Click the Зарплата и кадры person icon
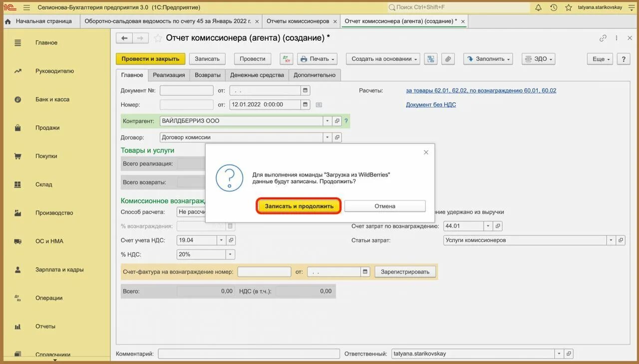639x364 pixels. [18, 270]
